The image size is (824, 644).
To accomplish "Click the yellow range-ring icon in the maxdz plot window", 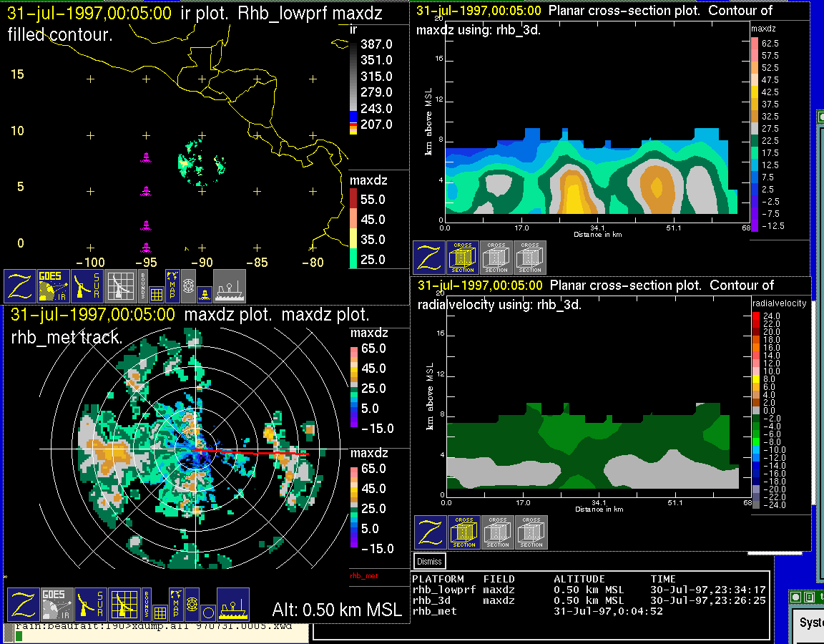I will click(192, 604).
